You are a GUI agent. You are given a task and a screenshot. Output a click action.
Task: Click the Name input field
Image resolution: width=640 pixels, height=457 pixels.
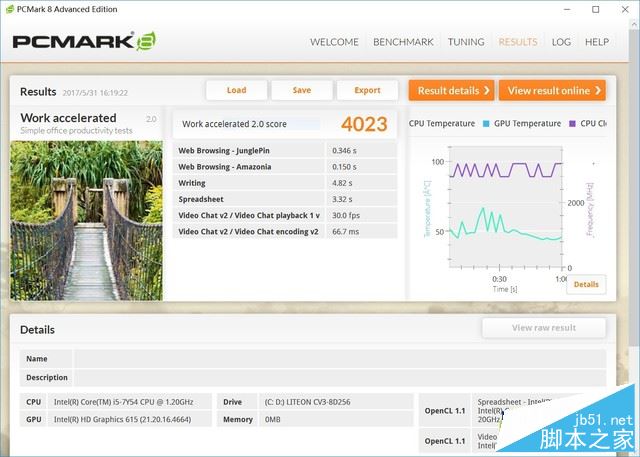click(x=340, y=359)
